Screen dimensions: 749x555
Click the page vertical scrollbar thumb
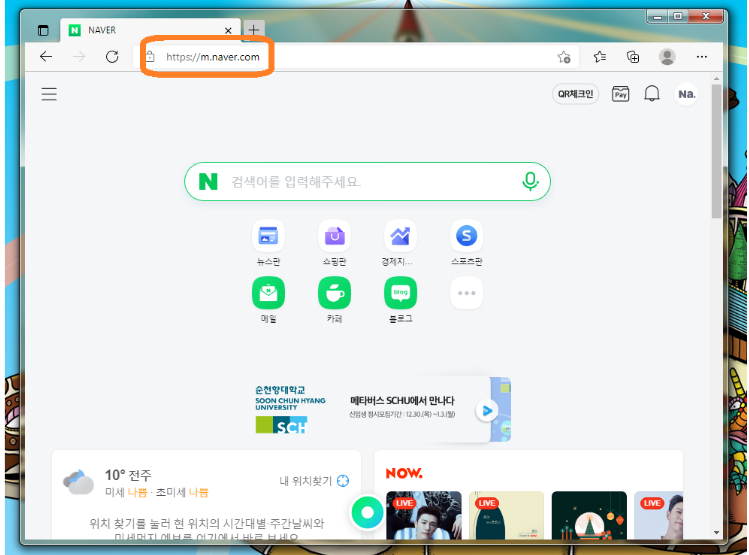pyautogui.click(x=716, y=151)
